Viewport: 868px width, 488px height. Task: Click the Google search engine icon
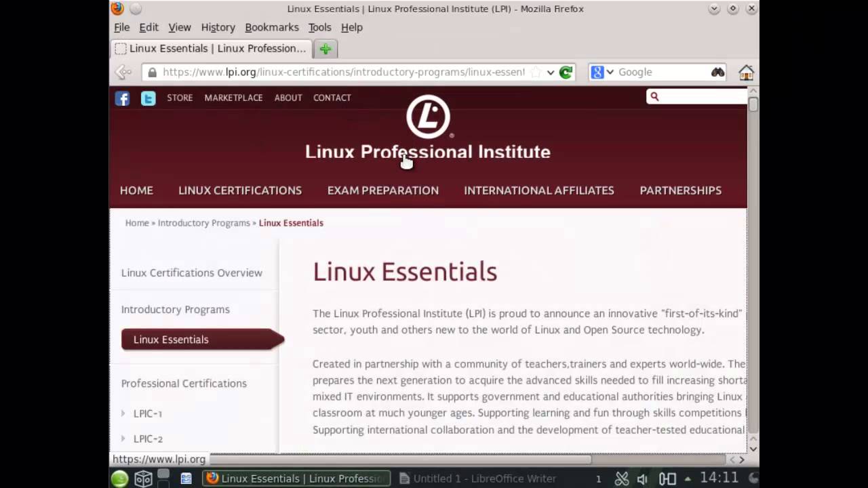coord(597,73)
